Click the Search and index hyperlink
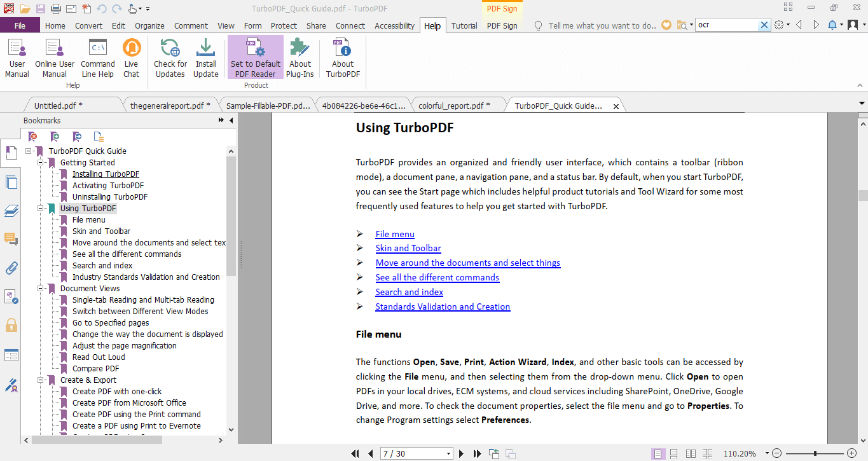Screen dimensions: 868x461 (409, 292)
